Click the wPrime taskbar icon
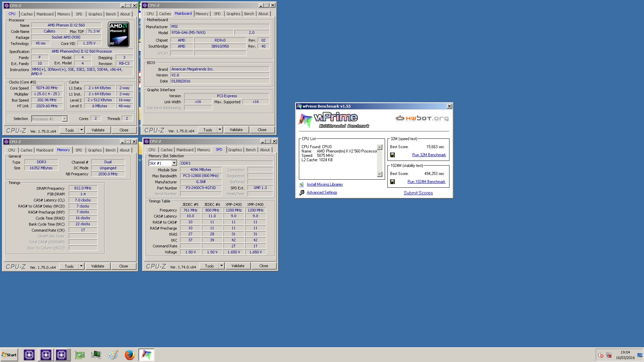The height and width of the screenshot is (362, 644). 146,355
